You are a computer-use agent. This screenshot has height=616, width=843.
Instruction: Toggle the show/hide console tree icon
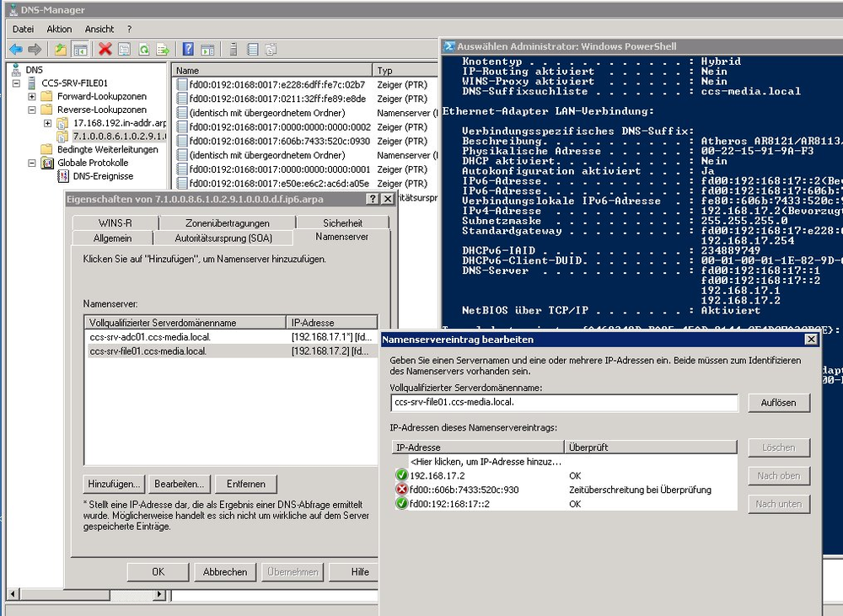tap(80, 50)
